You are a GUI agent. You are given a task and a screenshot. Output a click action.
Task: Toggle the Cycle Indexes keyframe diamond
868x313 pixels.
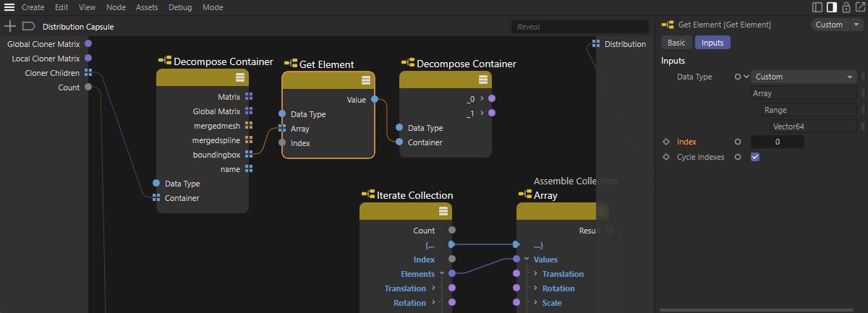click(666, 157)
